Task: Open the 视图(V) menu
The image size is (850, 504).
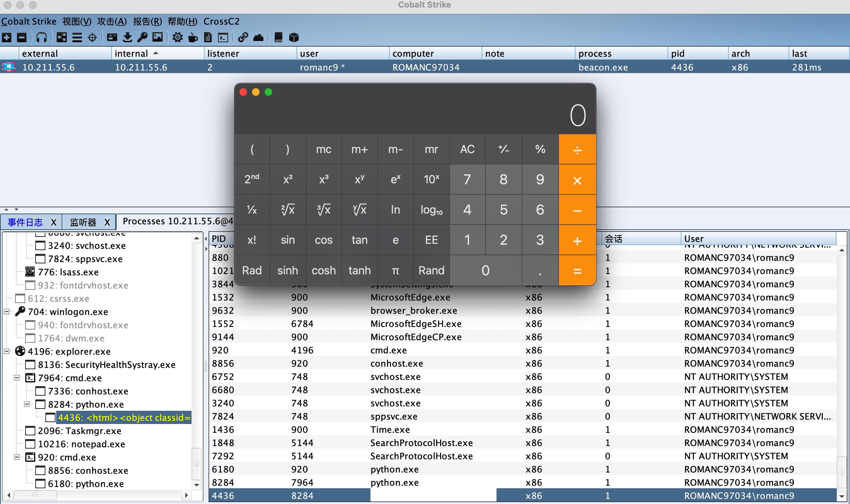Action: click(x=77, y=21)
